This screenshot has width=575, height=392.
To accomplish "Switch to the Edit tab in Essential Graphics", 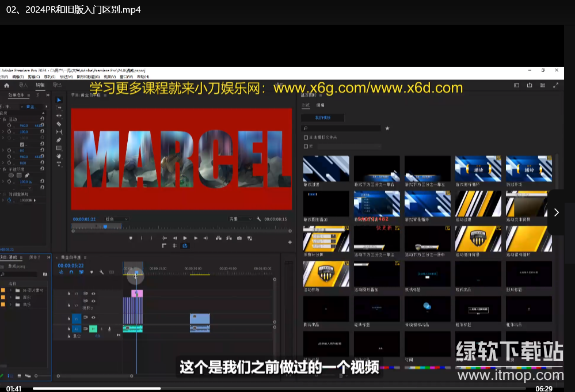I will [x=321, y=105].
